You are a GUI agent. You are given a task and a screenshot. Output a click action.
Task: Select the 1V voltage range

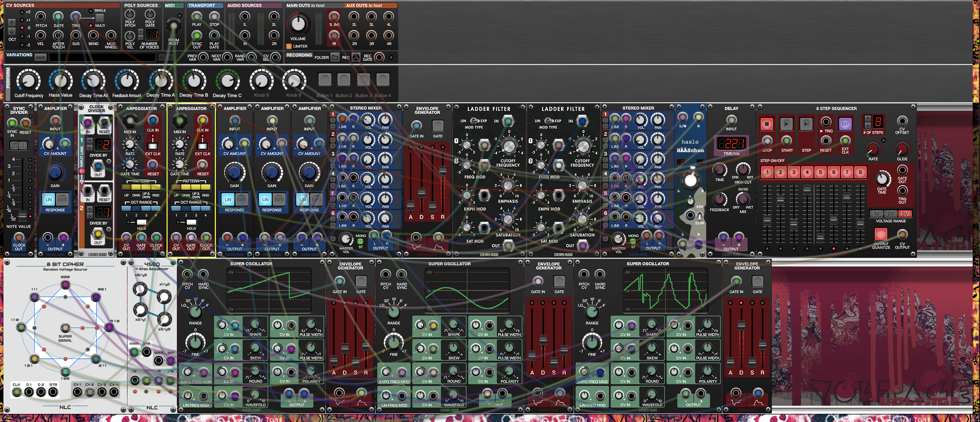(876, 214)
